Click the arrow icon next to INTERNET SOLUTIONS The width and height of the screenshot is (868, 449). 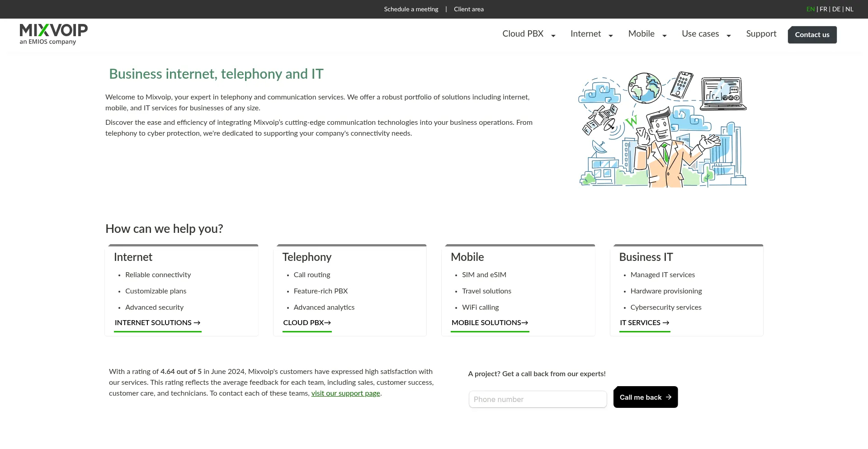197,323
